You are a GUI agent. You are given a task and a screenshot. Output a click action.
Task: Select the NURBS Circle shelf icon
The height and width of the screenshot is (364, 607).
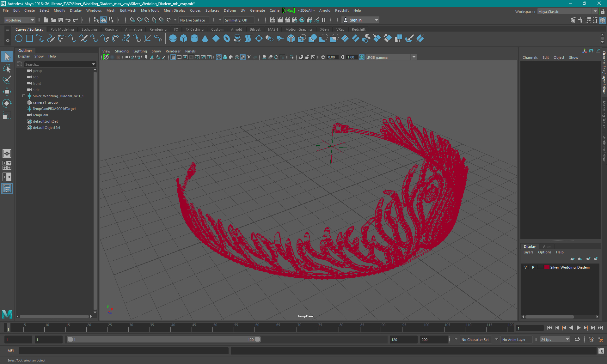(x=19, y=39)
